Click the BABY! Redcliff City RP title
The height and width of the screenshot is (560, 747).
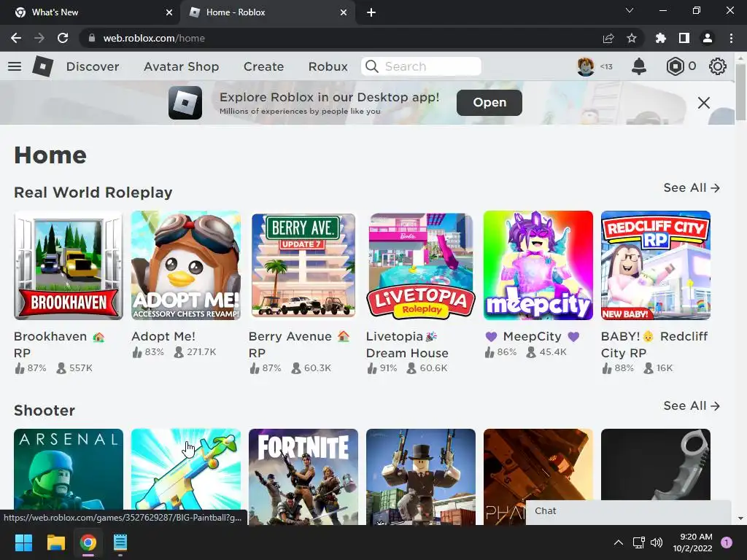click(654, 344)
